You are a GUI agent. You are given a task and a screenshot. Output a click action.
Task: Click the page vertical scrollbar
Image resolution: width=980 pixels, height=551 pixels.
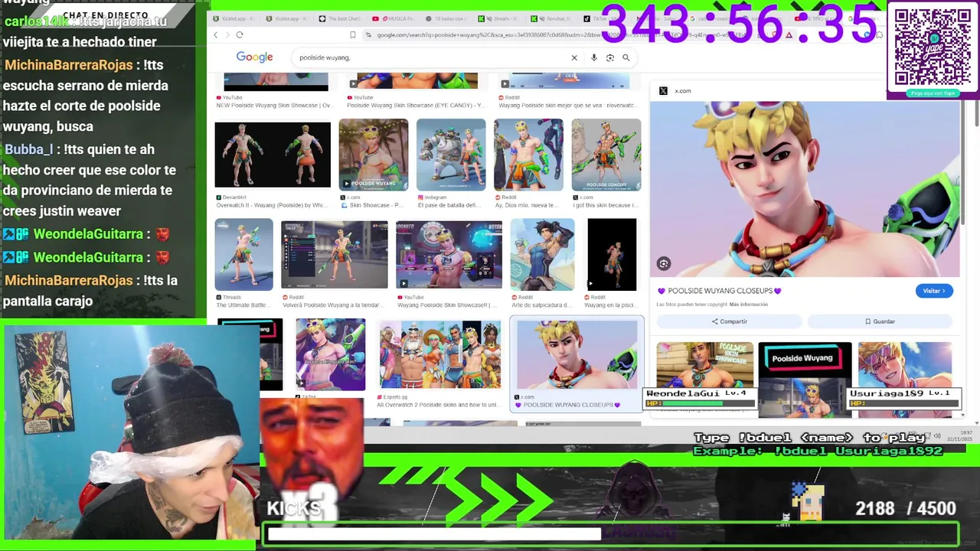coord(975,113)
